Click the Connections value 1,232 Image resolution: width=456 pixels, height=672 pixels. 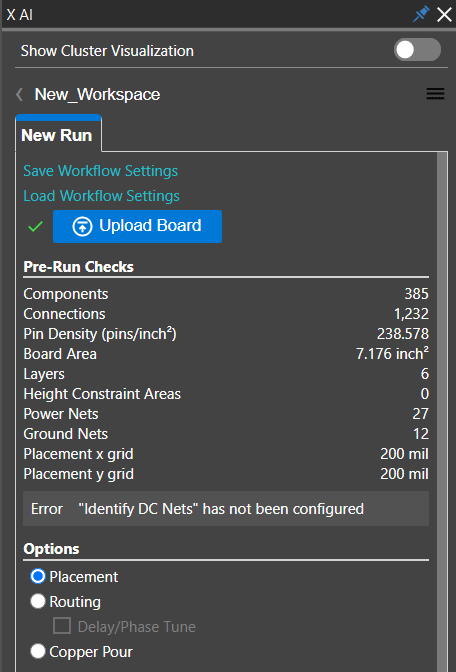[x=411, y=314]
